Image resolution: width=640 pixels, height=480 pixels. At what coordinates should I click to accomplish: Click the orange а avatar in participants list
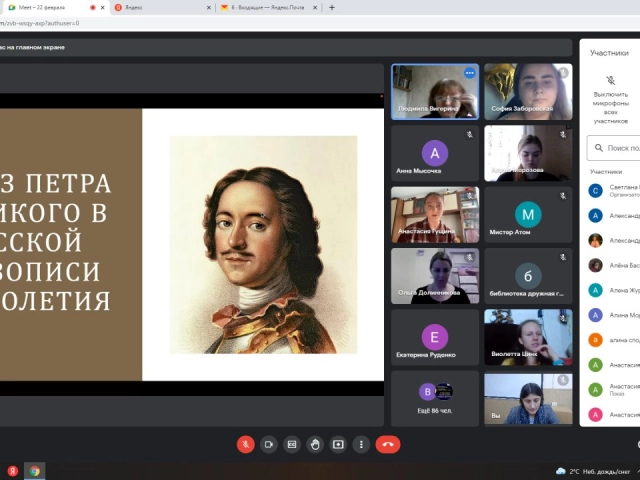coord(595,340)
